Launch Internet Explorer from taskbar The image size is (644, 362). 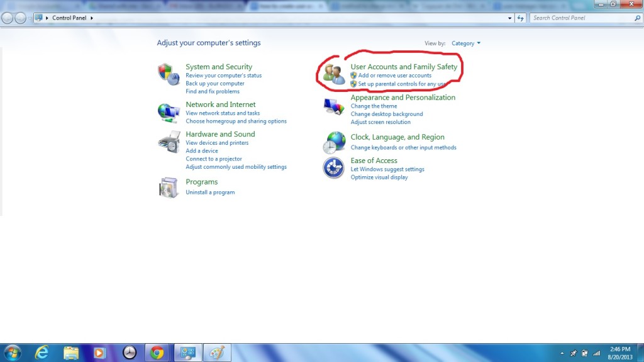tap(42, 353)
